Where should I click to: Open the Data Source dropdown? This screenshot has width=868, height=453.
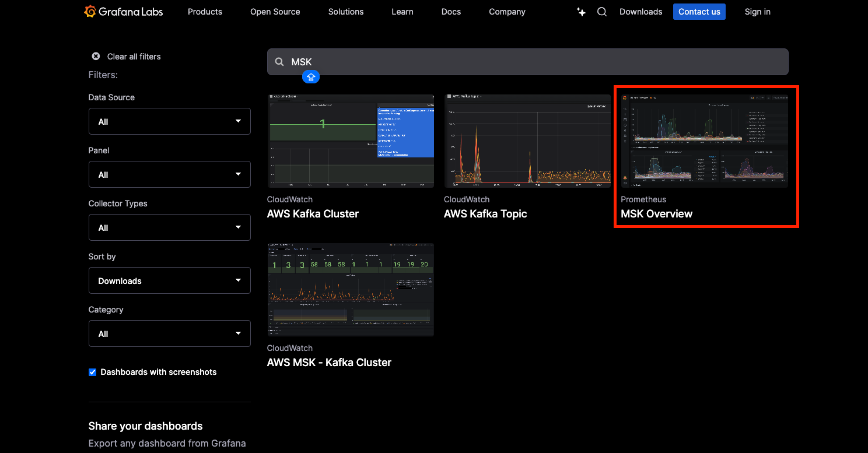point(170,121)
